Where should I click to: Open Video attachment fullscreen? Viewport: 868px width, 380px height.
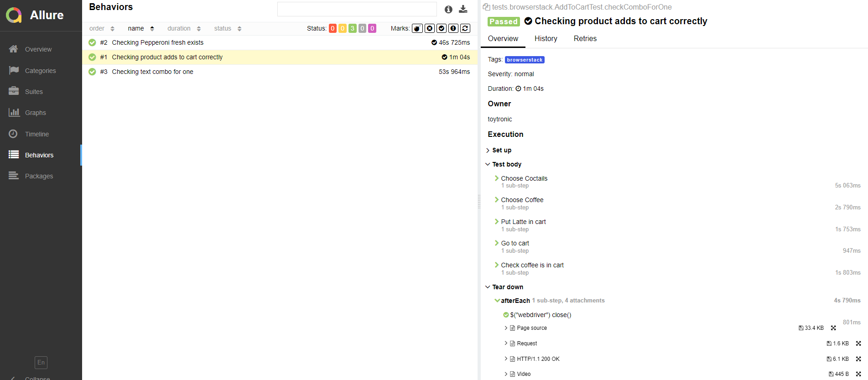pos(858,374)
